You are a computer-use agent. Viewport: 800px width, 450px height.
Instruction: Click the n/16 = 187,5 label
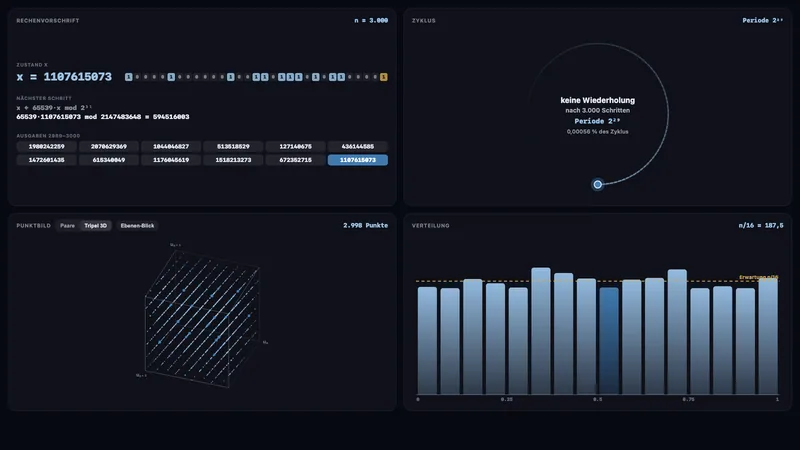pos(761,226)
